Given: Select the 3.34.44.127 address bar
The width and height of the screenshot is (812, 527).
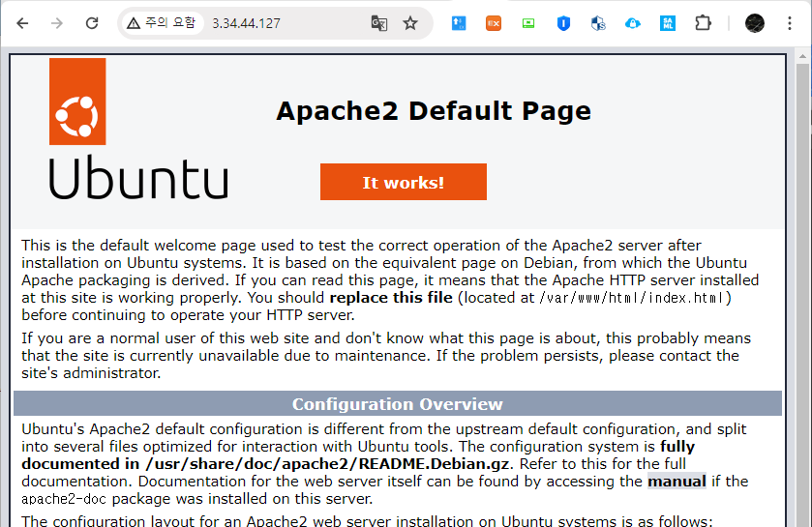Looking at the screenshot, I should pyautogui.click(x=247, y=23).
